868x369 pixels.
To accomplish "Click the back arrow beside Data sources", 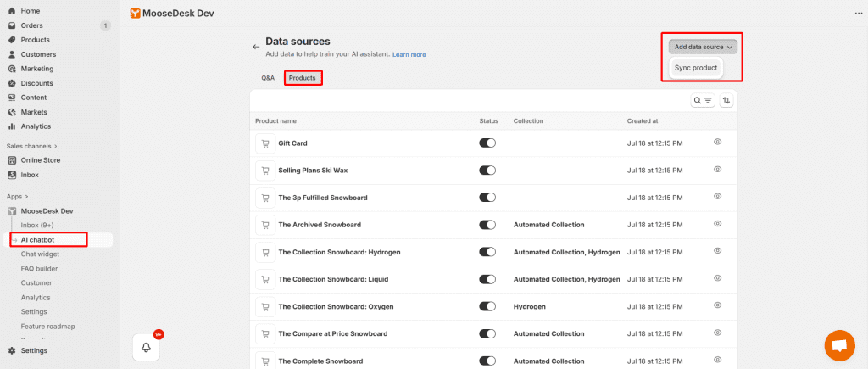I will tap(256, 48).
